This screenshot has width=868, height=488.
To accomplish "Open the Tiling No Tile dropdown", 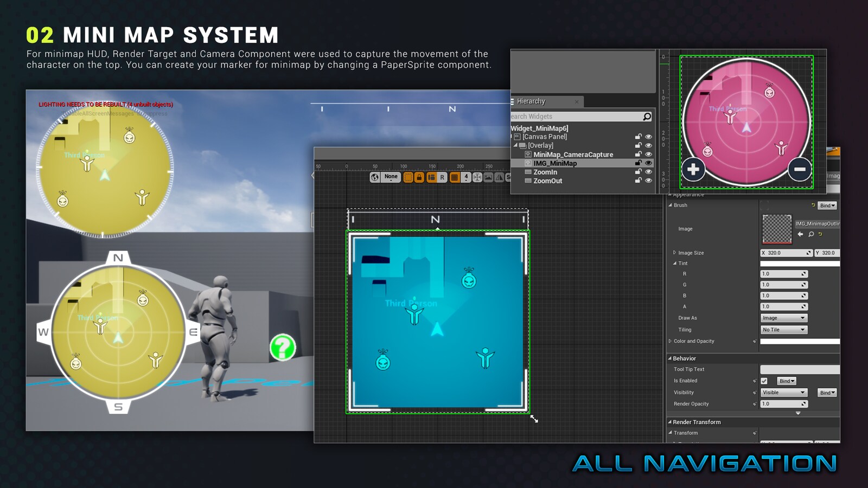I will click(784, 330).
